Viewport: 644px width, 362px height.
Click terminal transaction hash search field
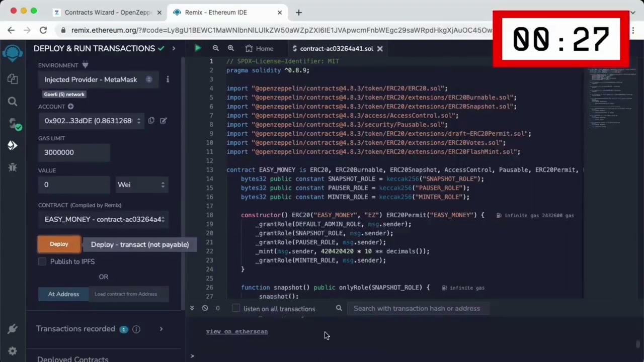(417, 308)
